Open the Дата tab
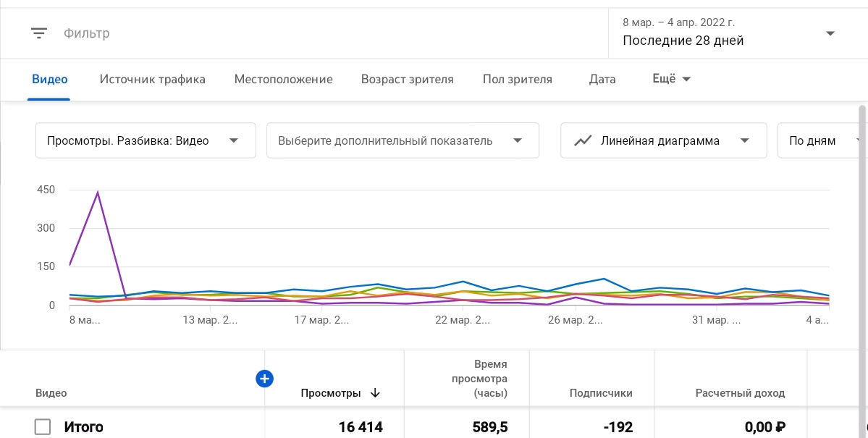The image size is (868, 438). (602, 80)
